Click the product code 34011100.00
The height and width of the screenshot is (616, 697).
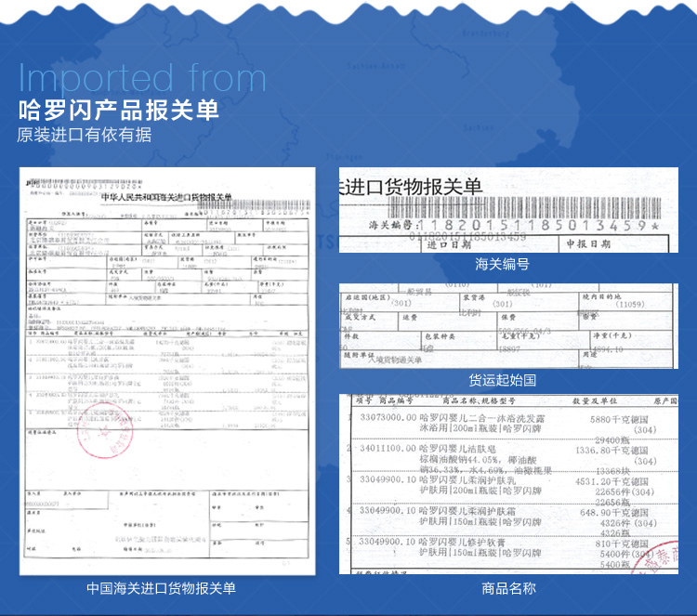pos(388,449)
